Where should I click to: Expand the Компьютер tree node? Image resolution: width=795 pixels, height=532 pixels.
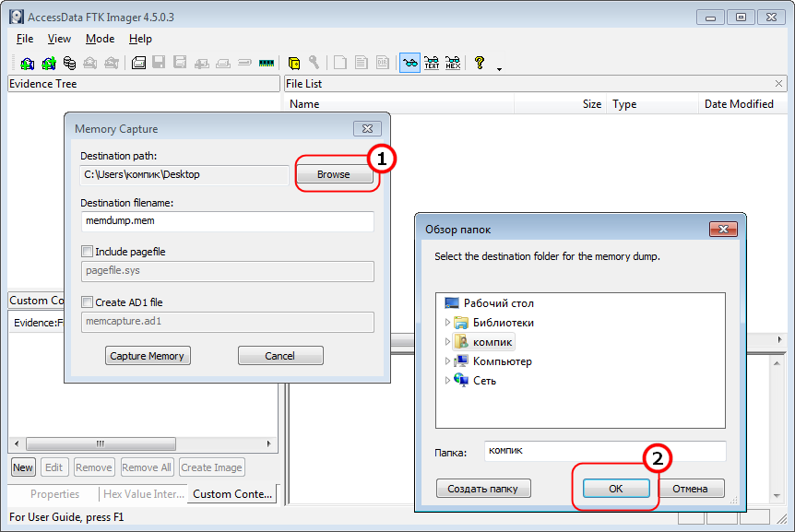pos(447,361)
